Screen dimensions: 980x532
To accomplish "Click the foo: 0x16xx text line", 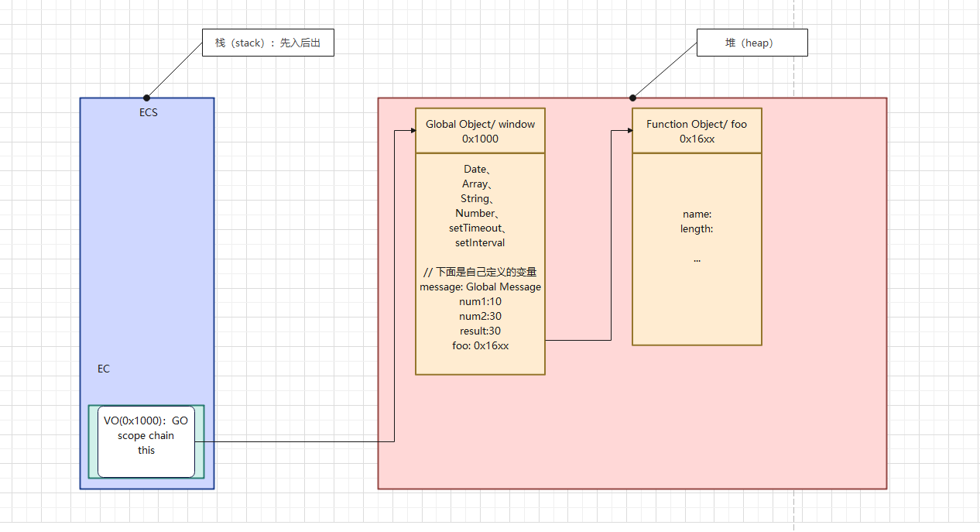I will (x=480, y=345).
